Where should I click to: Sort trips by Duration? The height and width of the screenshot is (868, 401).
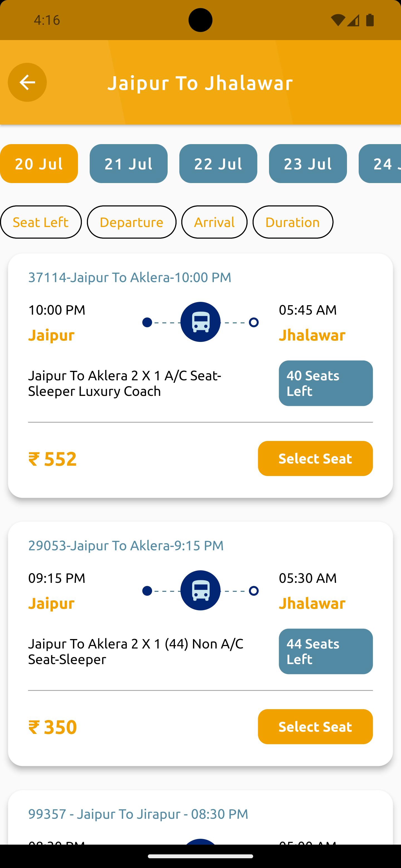[293, 222]
